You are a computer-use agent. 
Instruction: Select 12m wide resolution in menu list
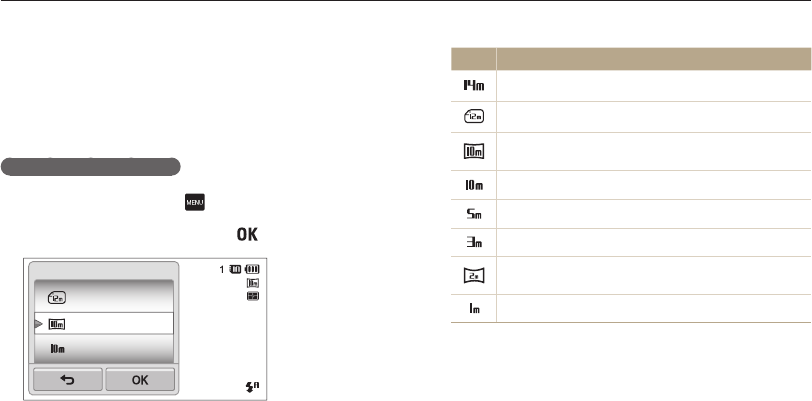coord(58,296)
